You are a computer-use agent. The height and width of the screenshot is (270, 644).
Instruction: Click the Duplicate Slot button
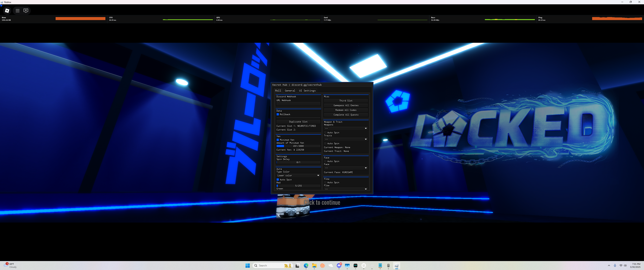coord(298,122)
